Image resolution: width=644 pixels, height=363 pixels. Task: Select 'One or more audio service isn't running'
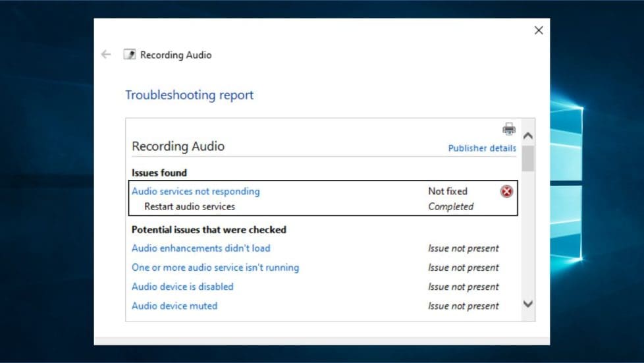(x=215, y=267)
